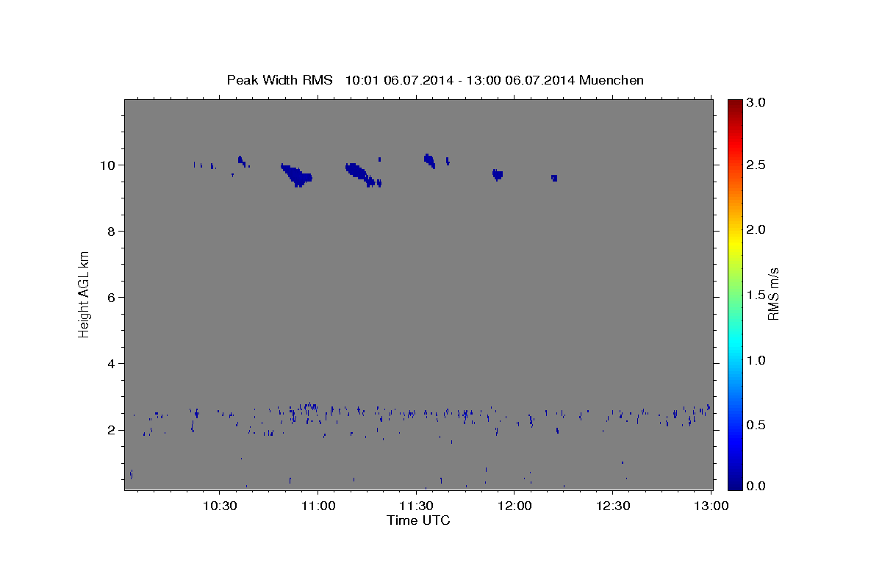
Task: Click the large blue cloud patch before 11:00
Action: [297, 175]
